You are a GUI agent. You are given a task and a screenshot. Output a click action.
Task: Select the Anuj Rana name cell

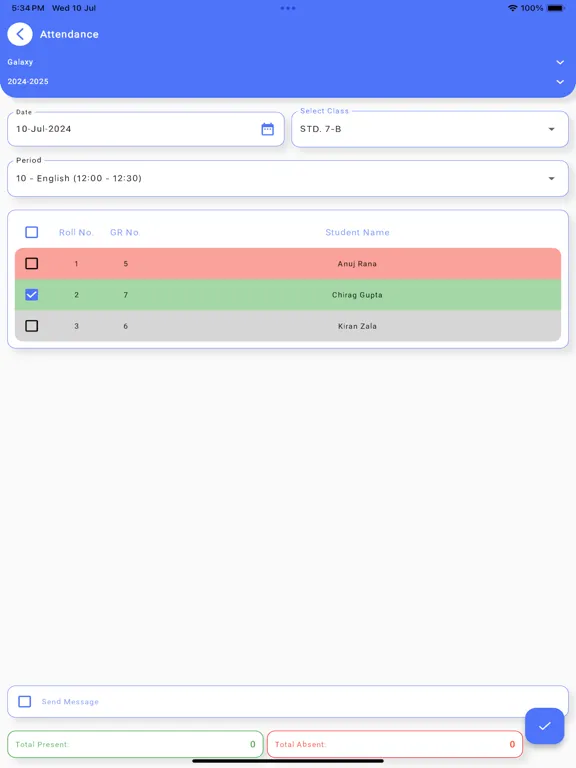pyautogui.click(x=357, y=264)
